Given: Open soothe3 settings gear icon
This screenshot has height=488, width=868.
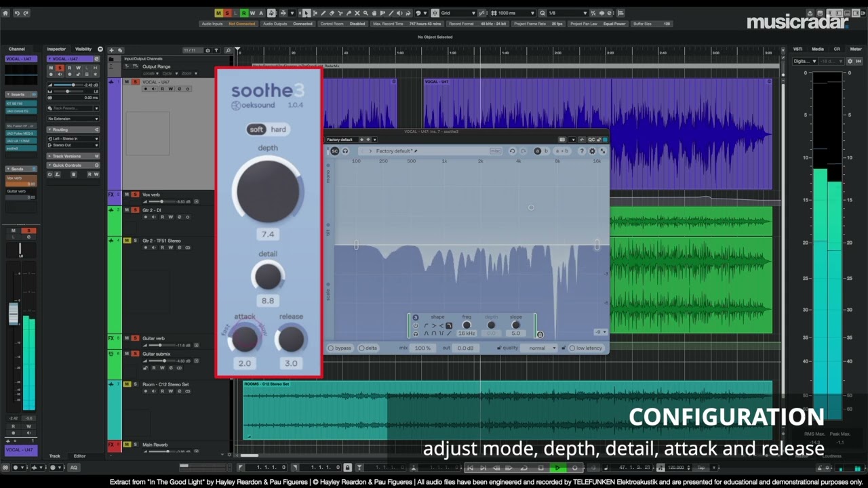Looking at the screenshot, I should click(592, 151).
